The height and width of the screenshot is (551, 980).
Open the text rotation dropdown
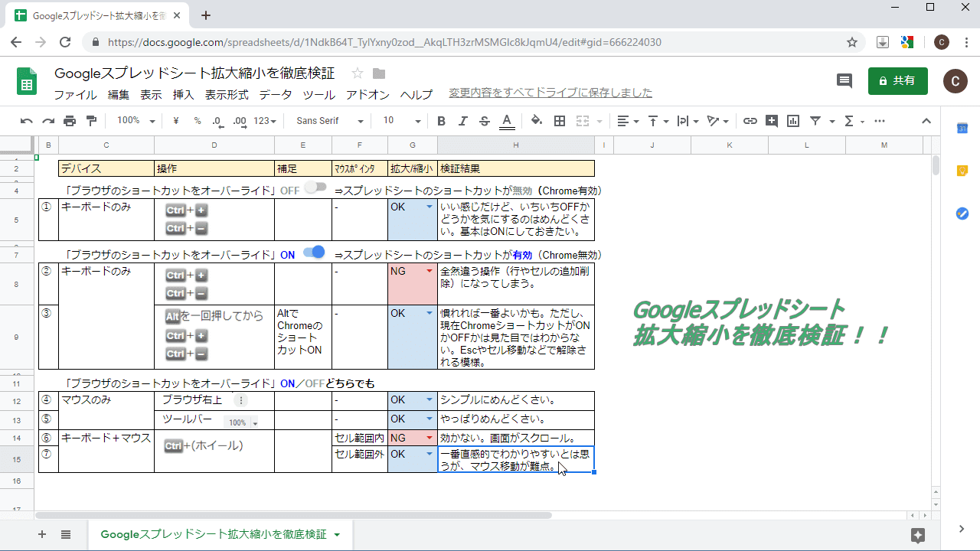tap(717, 121)
